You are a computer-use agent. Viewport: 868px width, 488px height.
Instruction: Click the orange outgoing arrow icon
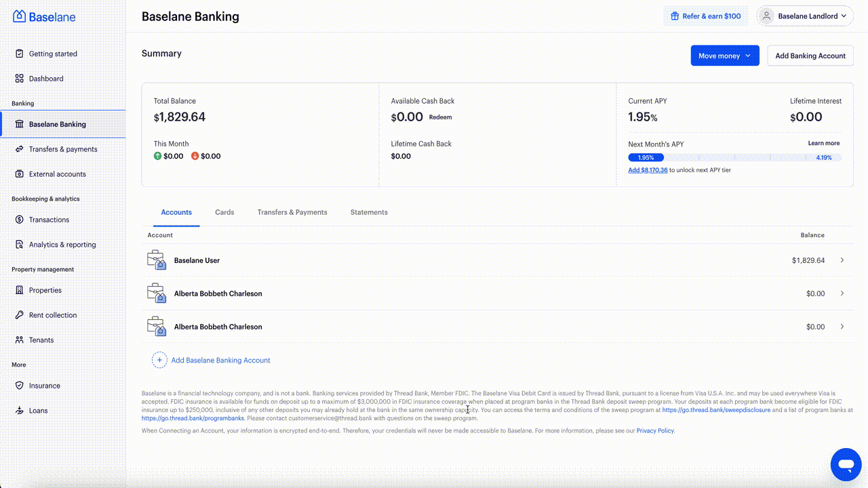[195, 156]
